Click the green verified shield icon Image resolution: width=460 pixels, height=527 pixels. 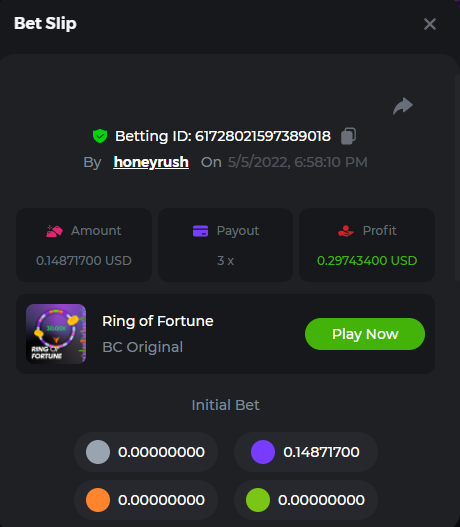[100, 136]
